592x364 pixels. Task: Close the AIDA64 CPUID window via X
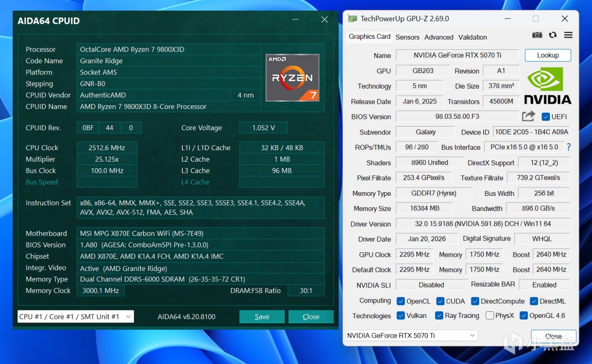point(325,19)
